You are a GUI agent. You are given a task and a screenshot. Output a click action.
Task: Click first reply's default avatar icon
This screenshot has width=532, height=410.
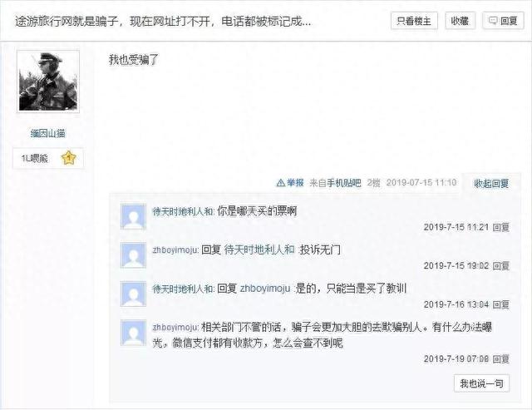click(133, 216)
